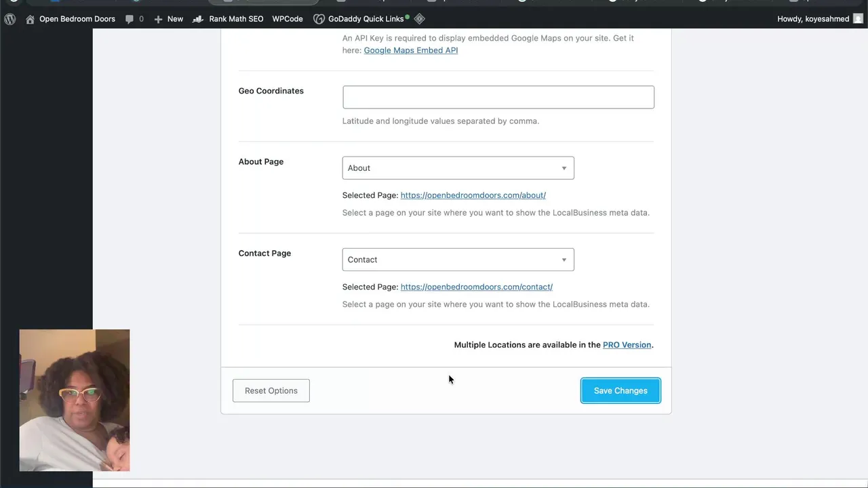Open the comments bubble icon
This screenshot has height=488, width=868.
130,19
